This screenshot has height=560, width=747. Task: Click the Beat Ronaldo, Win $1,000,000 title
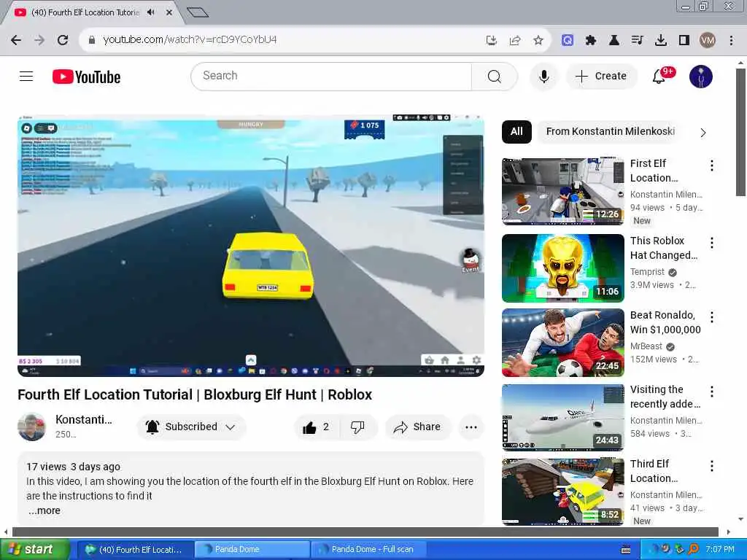coord(665,322)
